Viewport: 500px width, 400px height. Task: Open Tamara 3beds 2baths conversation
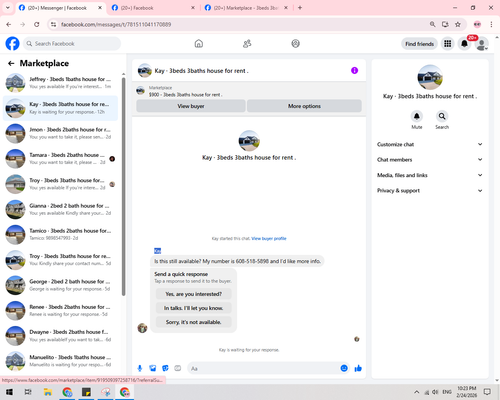(x=60, y=159)
